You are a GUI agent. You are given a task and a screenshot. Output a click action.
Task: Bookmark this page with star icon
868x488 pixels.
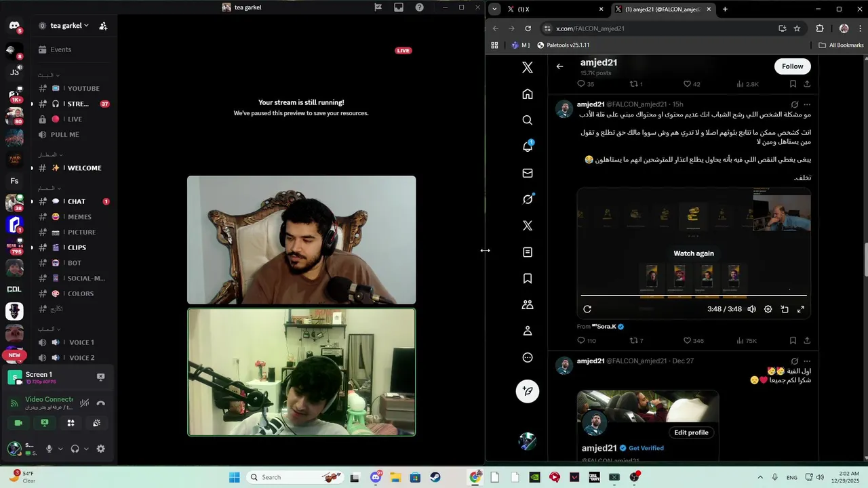pos(797,28)
